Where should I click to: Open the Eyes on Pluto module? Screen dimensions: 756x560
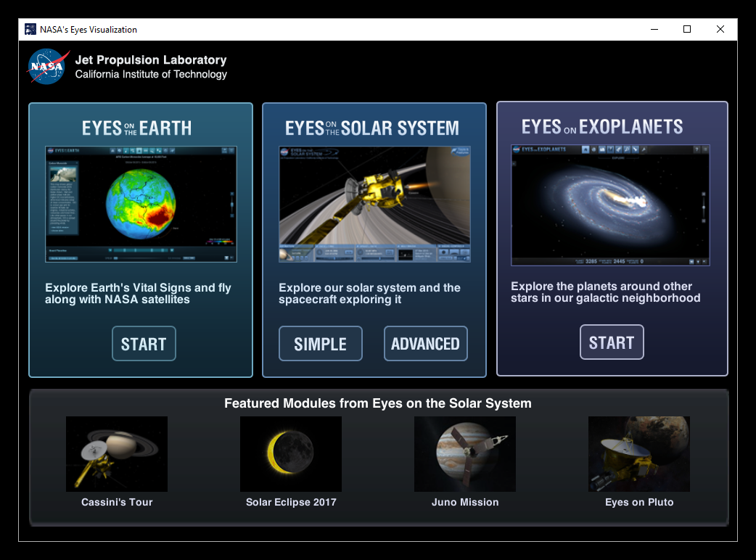638,453
